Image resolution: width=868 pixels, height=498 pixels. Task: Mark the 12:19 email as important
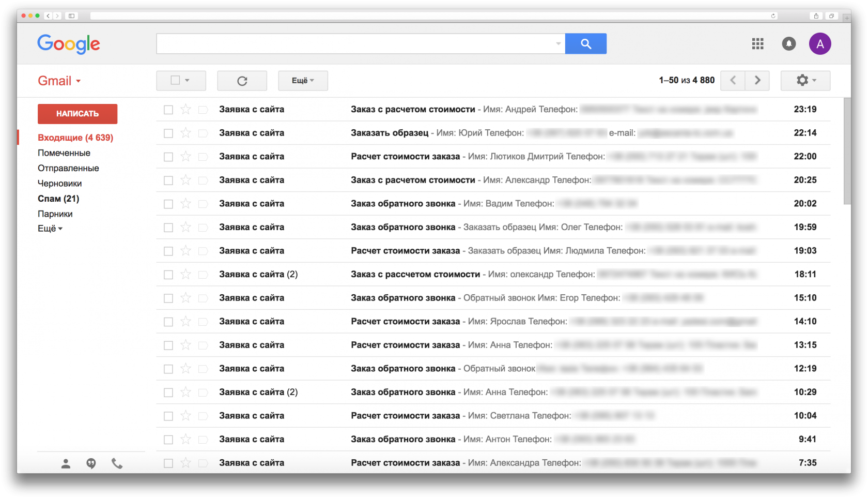pyautogui.click(x=203, y=369)
